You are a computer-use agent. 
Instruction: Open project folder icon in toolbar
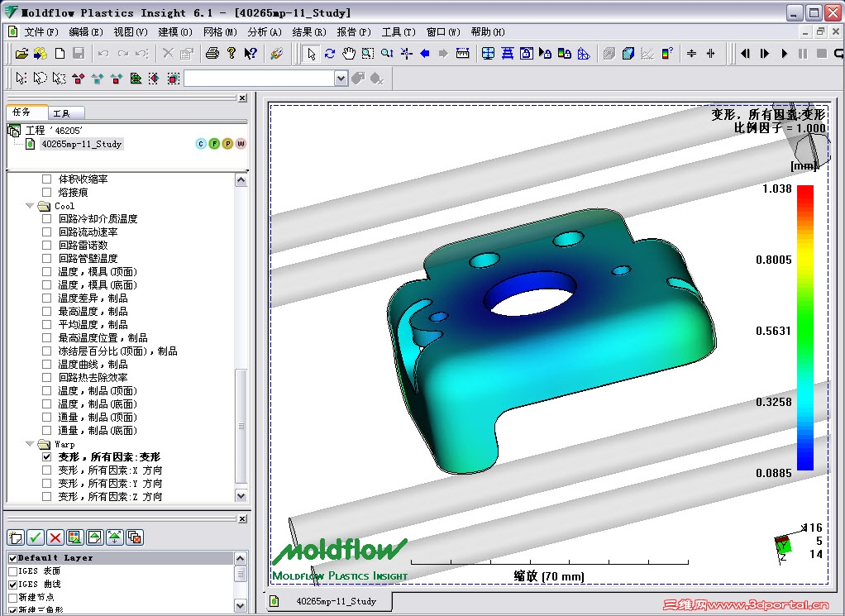click(21, 54)
